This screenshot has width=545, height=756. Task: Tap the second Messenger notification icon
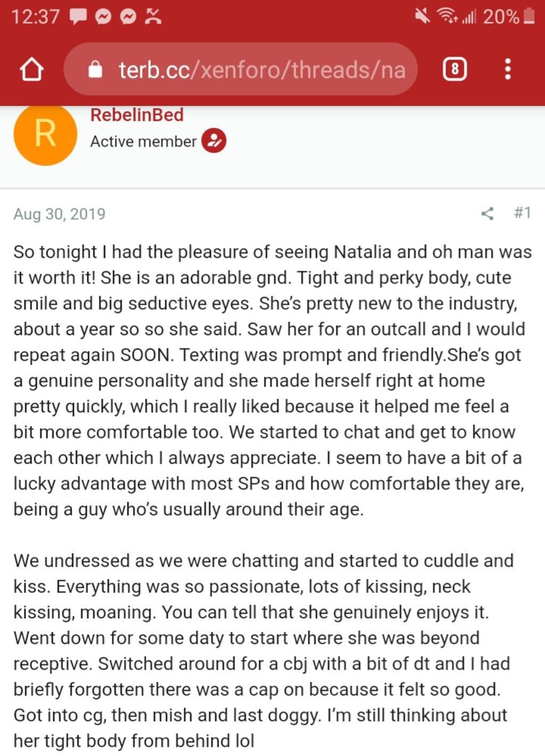coord(128,17)
